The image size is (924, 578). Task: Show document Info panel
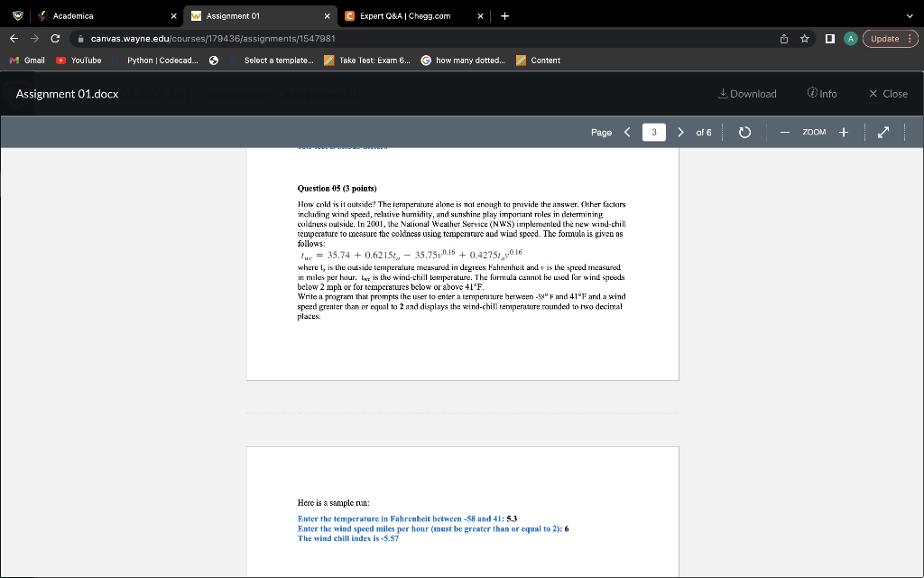coord(822,94)
